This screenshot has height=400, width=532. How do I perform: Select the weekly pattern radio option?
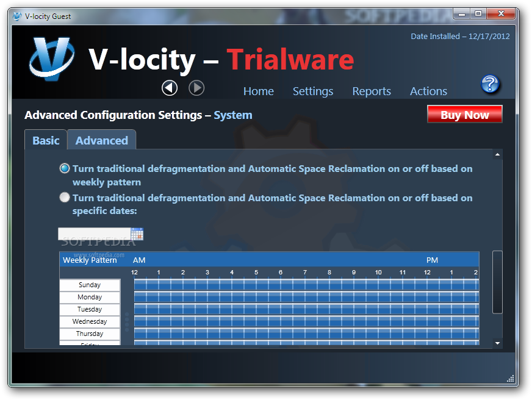click(65, 168)
